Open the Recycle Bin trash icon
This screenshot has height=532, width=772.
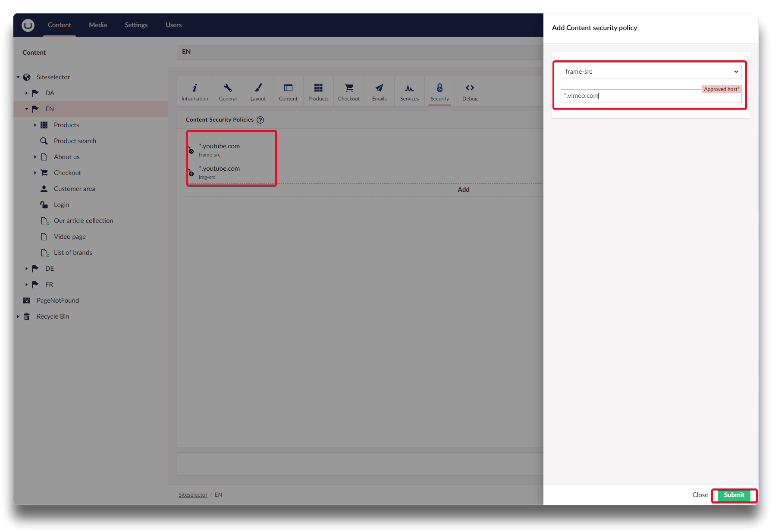point(27,317)
